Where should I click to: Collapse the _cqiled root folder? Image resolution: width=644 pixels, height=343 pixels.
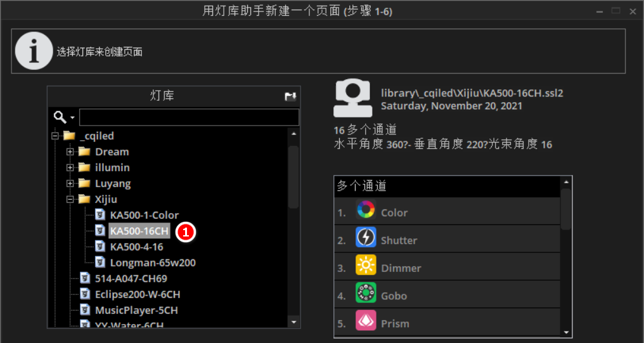(55, 136)
